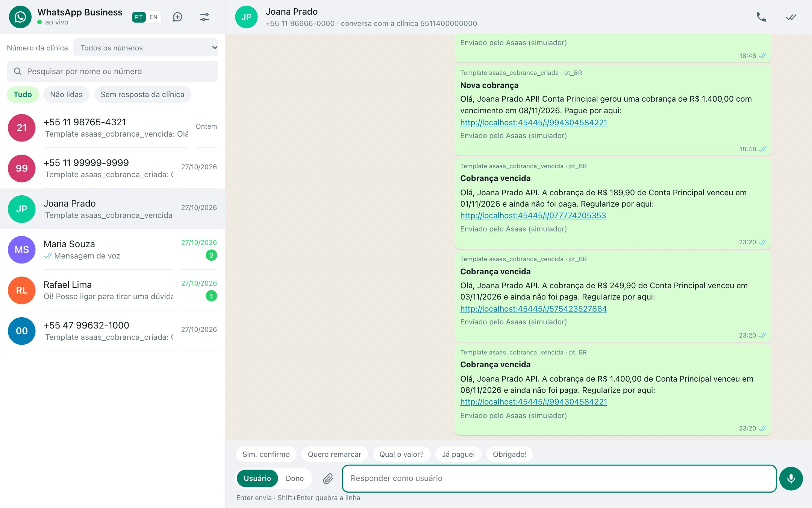Click the microphone voice message button
This screenshot has width=812, height=508.
[x=791, y=478]
